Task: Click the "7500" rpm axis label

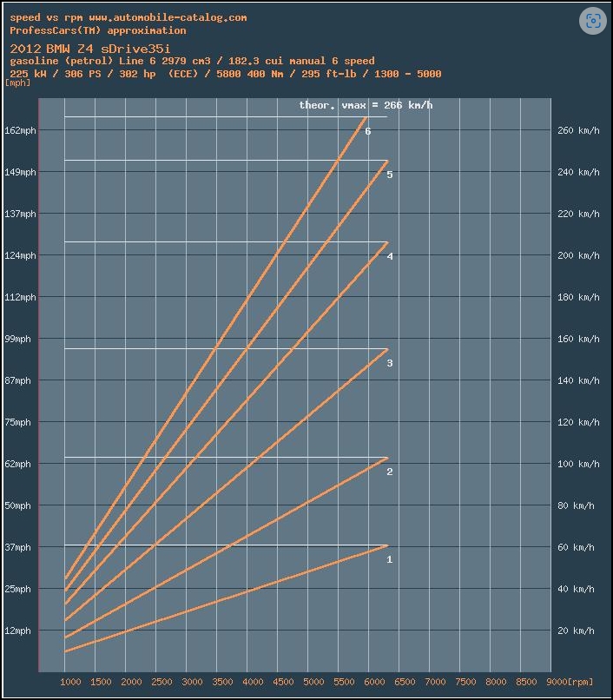Action: (465, 682)
